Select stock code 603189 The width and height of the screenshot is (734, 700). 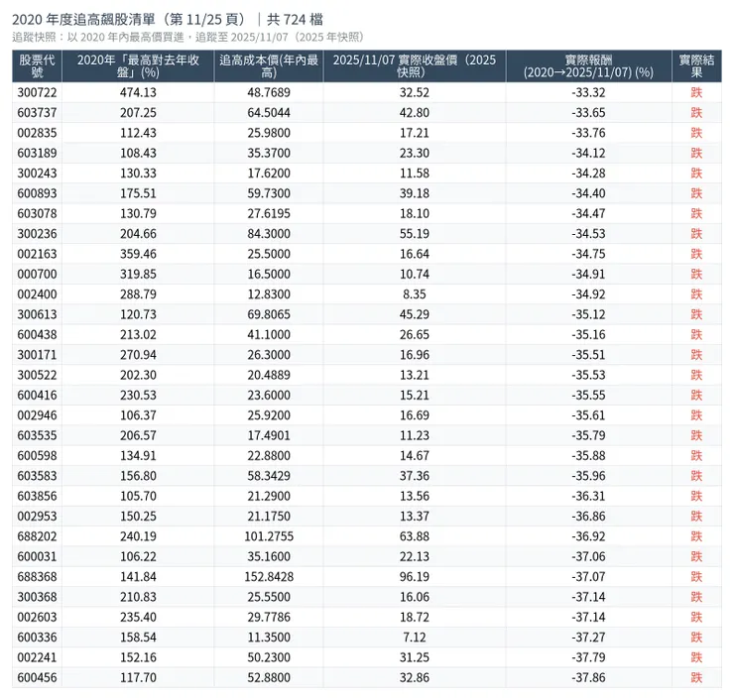click(37, 153)
